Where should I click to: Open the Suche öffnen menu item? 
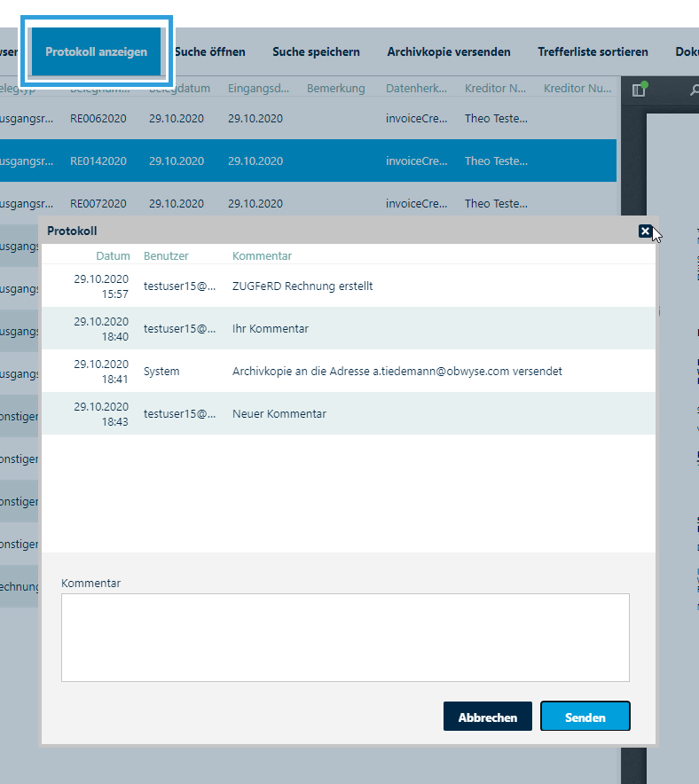pyautogui.click(x=210, y=52)
